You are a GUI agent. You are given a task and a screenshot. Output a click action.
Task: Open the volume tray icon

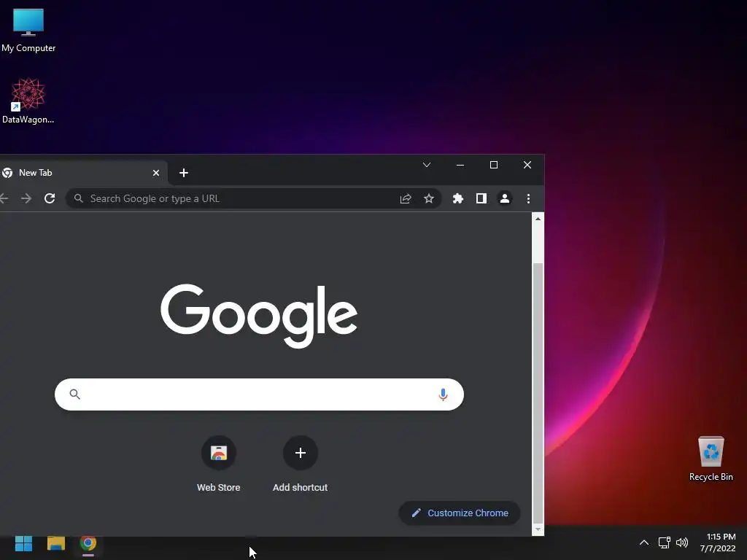point(682,542)
